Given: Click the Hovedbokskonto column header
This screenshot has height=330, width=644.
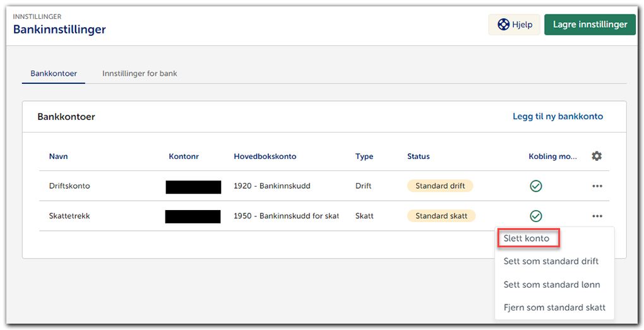Looking at the screenshot, I should click(x=265, y=156).
